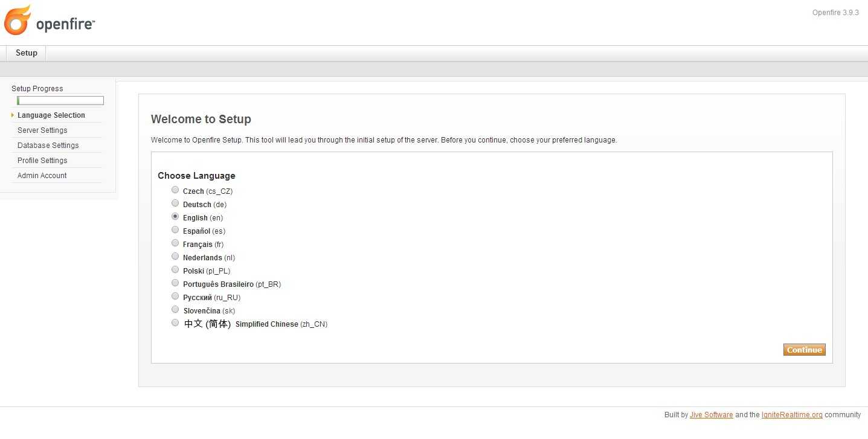Screen dimensions: 868x439
Task: Choose Slovenčina (sk) radio button
Action: click(x=175, y=309)
